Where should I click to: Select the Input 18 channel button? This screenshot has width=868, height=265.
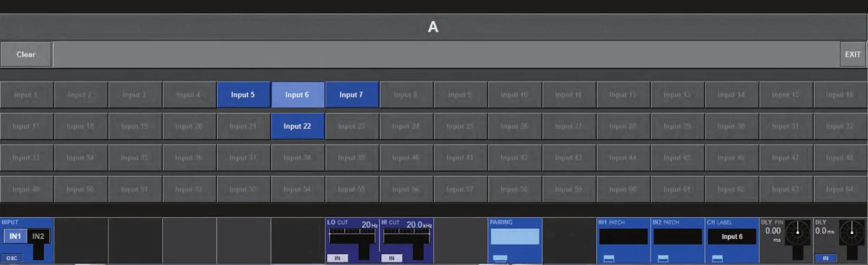point(80,127)
